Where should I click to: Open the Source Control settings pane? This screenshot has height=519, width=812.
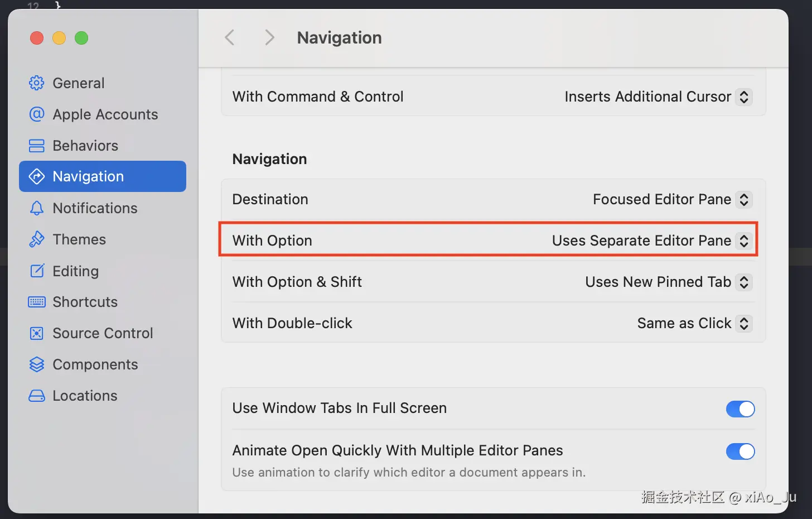(x=103, y=333)
